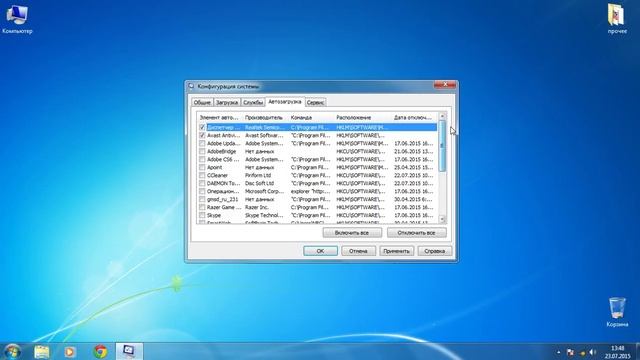This screenshot has height=360, width=640.
Task: Open help via Справка button
Action: (434, 251)
